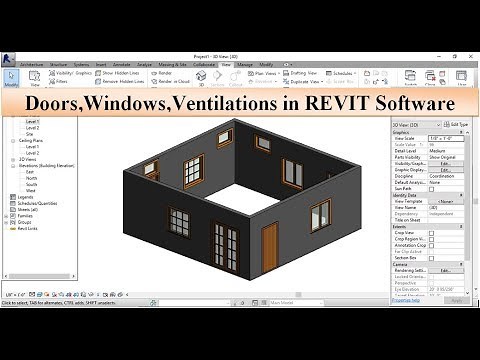The height and width of the screenshot is (360, 480).
Task: Click the Apply button in Properties
Action: pyautogui.click(x=457, y=301)
